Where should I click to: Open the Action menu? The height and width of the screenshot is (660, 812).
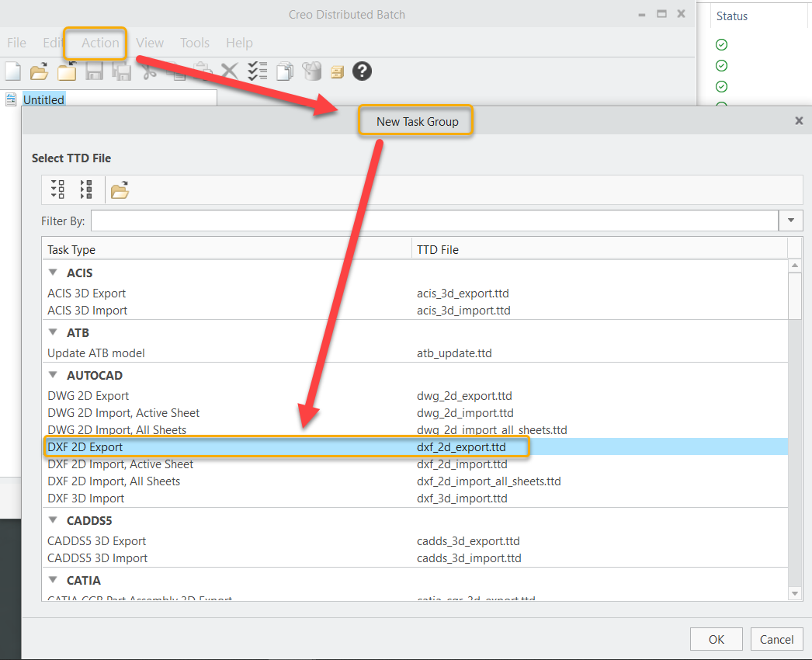pyautogui.click(x=95, y=43)
